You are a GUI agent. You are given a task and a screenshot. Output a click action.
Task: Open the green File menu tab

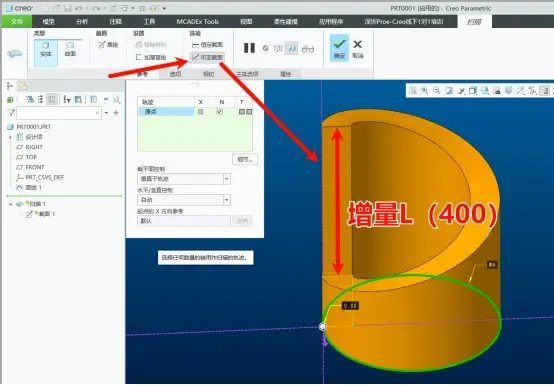point(17,22)
